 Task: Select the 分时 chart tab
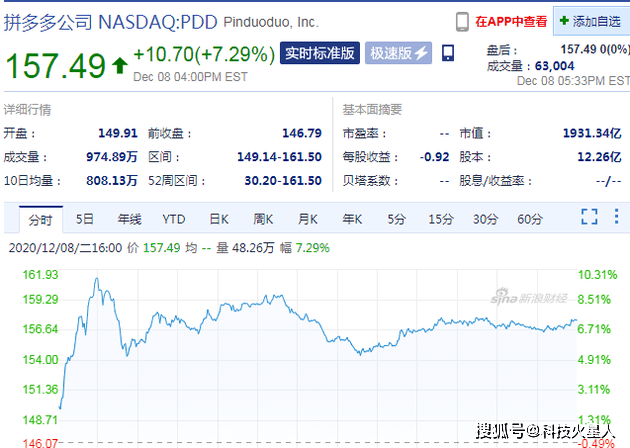(x=41, y=220)
